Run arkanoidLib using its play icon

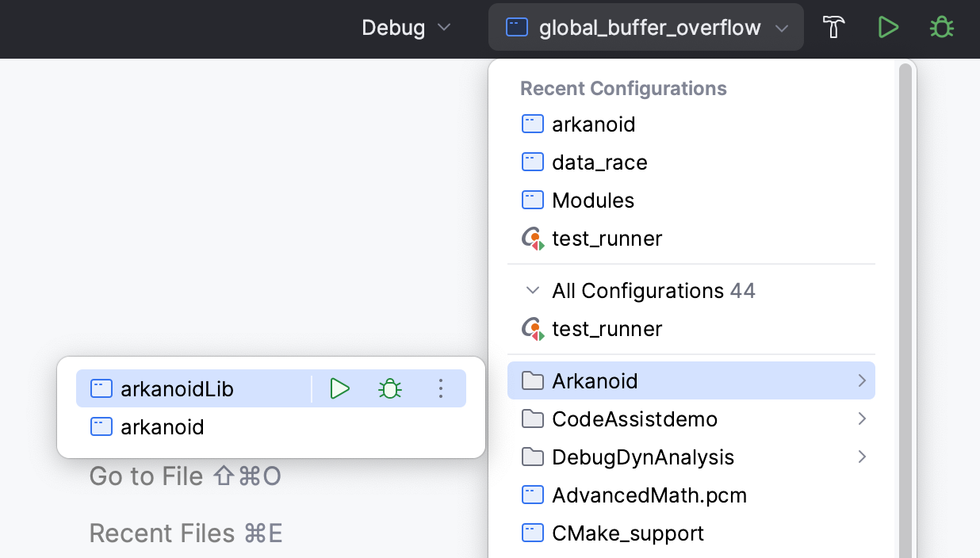[339, 388]
